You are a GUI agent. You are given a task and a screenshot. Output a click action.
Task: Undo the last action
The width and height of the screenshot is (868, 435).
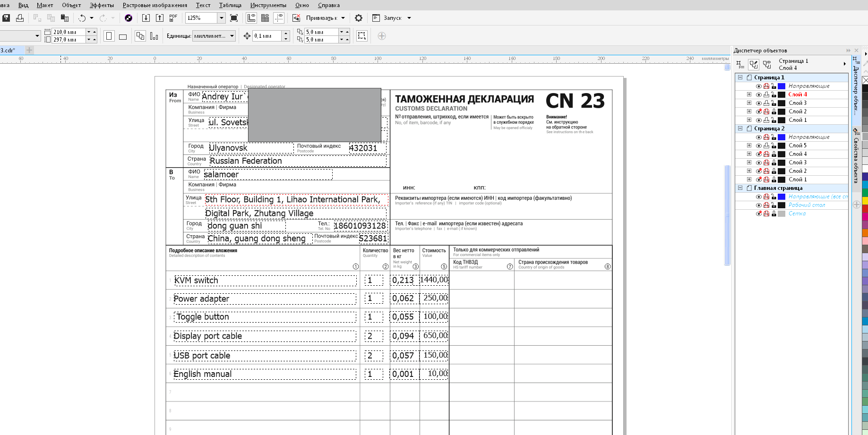point(82,18)
